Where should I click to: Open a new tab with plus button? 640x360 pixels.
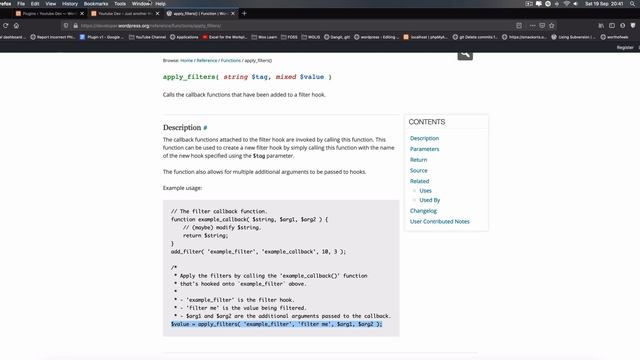point(244,13)
